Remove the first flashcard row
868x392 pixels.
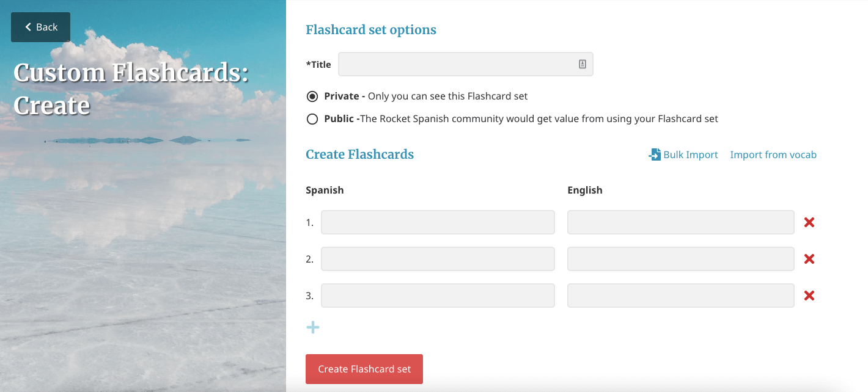(x=809, y=222)
